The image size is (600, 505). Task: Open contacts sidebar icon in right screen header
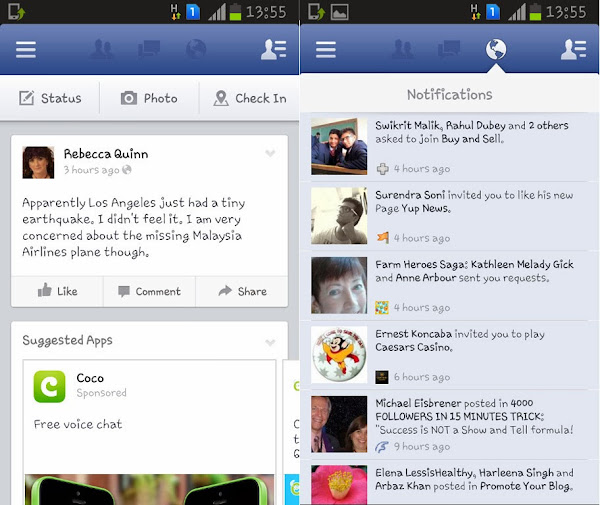[574, 49]
